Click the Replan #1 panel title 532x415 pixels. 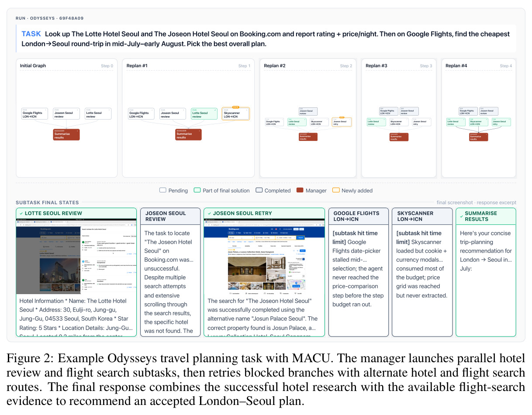point(137,66)
